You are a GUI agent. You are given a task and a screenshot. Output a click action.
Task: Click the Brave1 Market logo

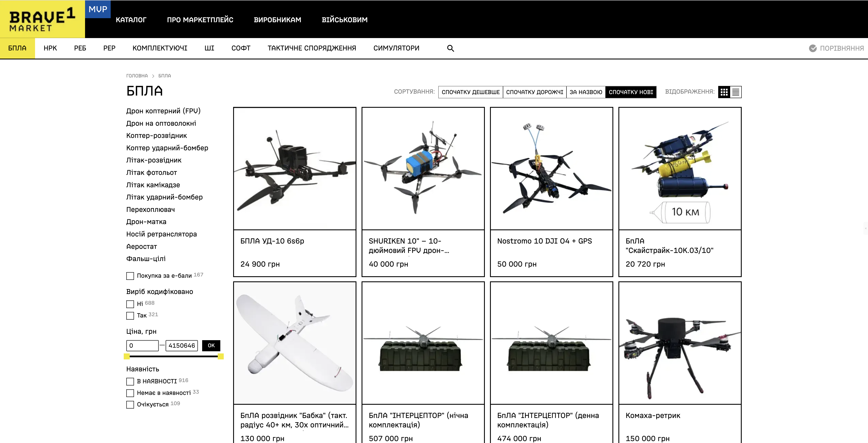click(42, 19)
